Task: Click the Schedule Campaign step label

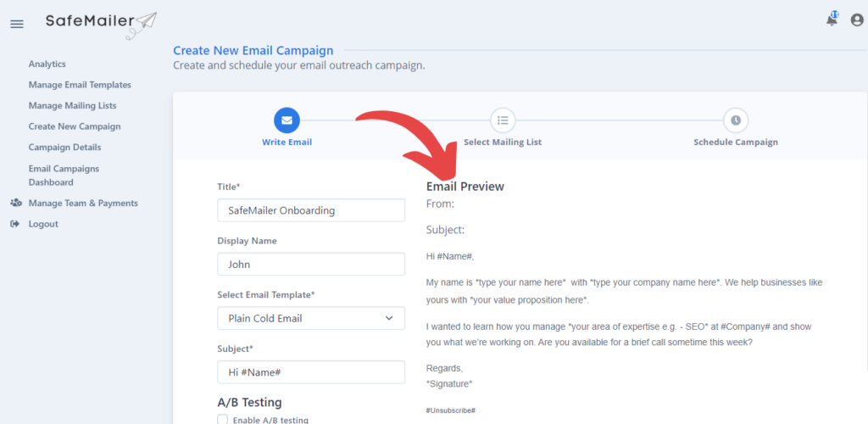Action: (x=736, y=142)
